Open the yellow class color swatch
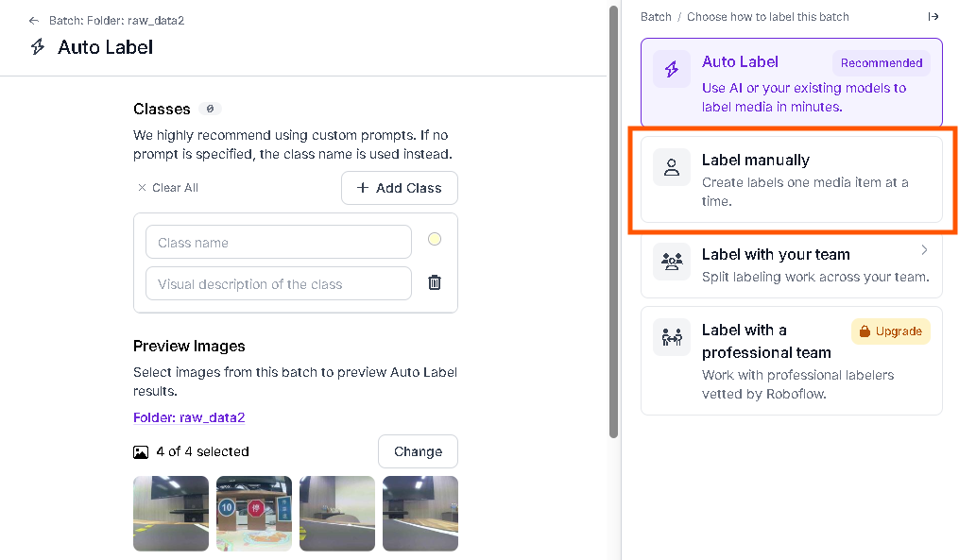 point(435,239)
